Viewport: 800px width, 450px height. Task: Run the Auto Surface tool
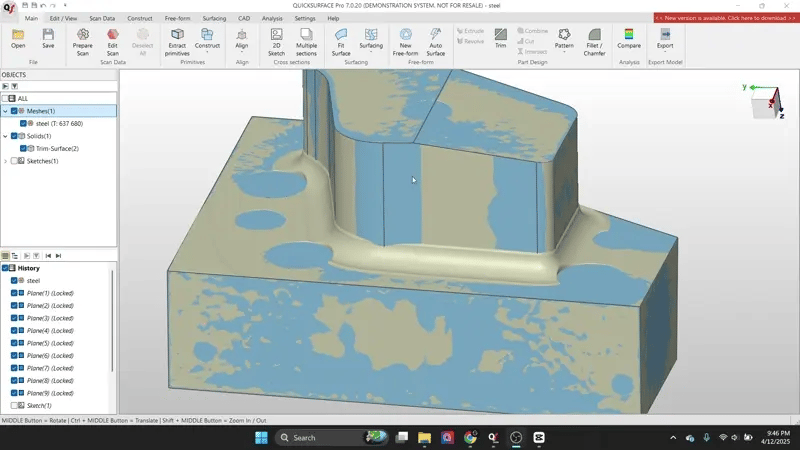[x=435, y=39]
